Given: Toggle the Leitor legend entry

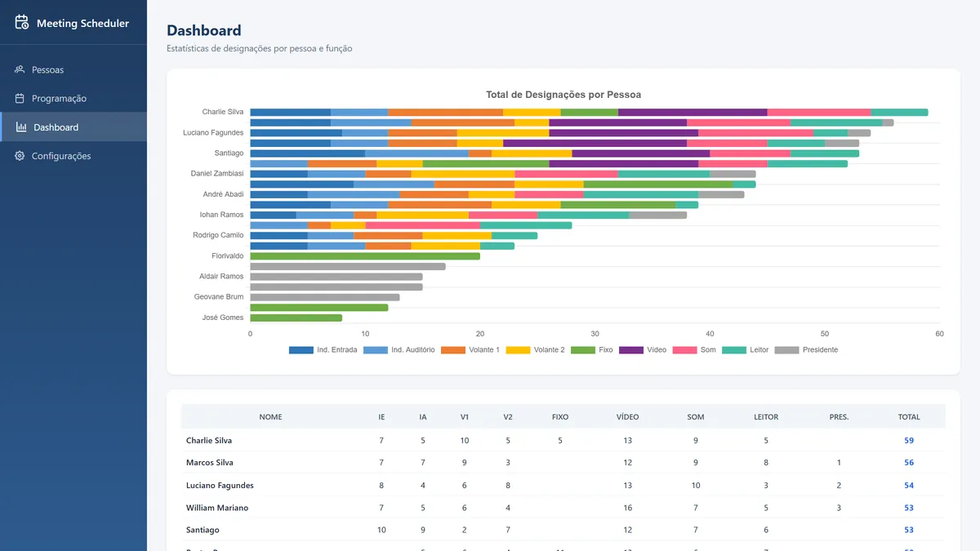Looking at the screenshot, I should click(x=746, y=350).
